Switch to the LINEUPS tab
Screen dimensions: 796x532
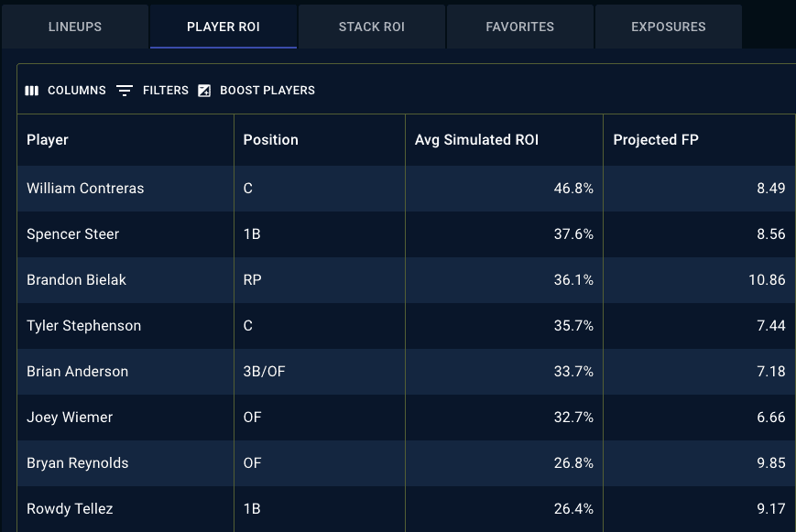(75, 27)
